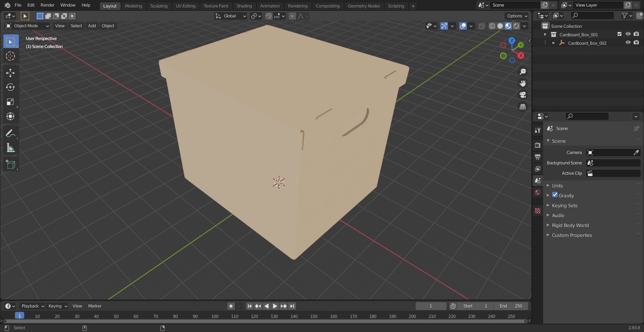
Task: Click the Blender logo menu
Action: (x=7, y=5)
